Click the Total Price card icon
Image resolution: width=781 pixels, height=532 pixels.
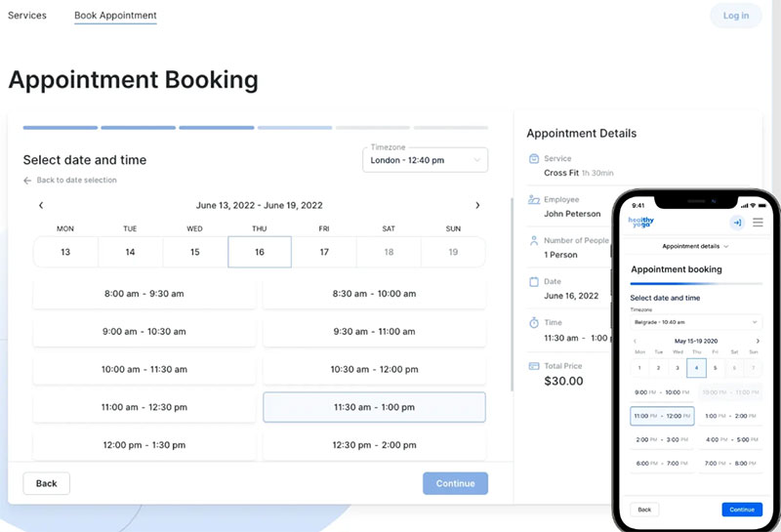pyautogui.click(x=533, y=366)
